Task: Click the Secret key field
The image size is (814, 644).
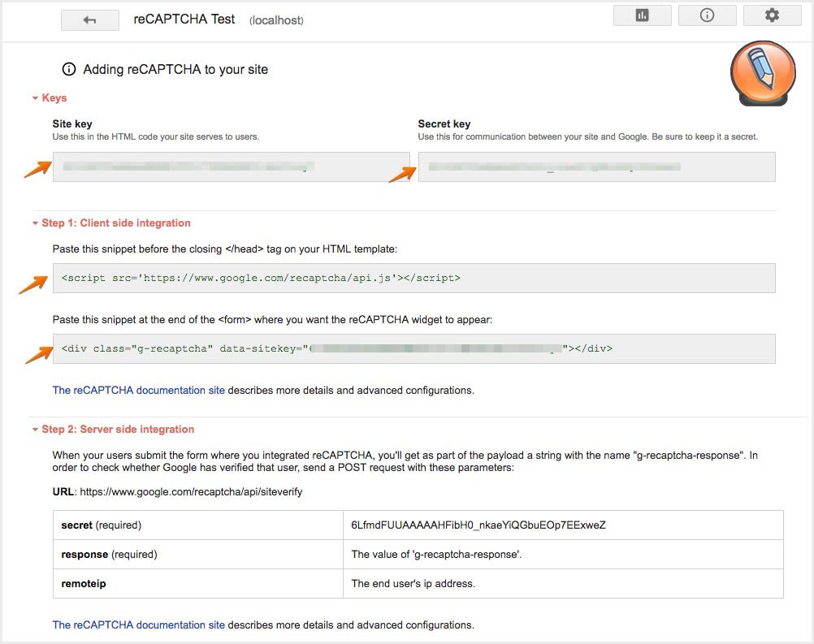Action: pos(596,166)
